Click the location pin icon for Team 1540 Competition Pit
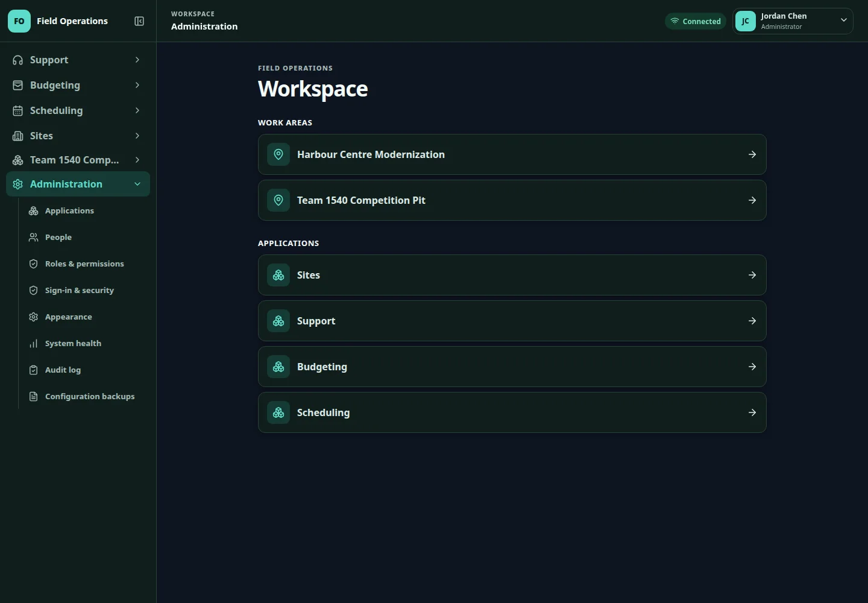The image size is (868, 603). pos(278,200)
